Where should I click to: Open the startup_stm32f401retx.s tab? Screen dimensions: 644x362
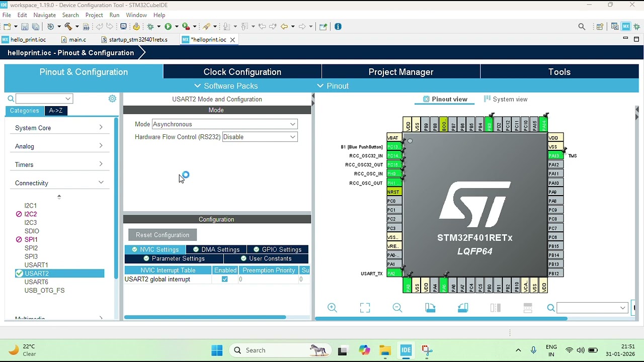click(134, 39)
